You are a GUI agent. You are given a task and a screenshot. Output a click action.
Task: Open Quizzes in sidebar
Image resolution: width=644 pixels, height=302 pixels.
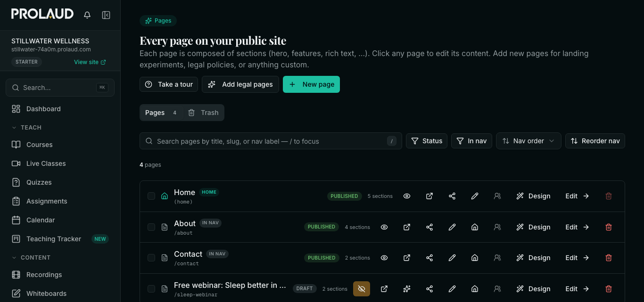(60, 182)
